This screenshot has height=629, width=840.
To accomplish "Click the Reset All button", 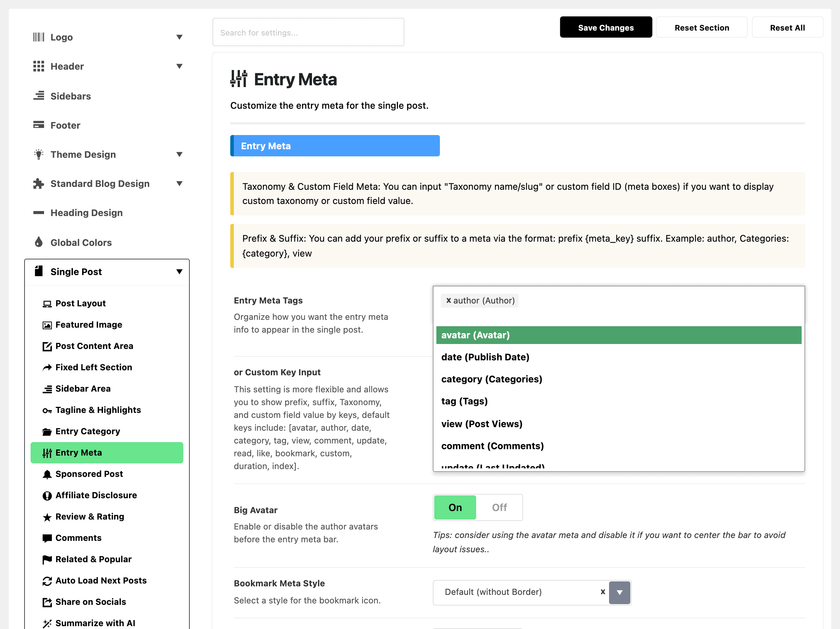I will (x=787, y=27).
